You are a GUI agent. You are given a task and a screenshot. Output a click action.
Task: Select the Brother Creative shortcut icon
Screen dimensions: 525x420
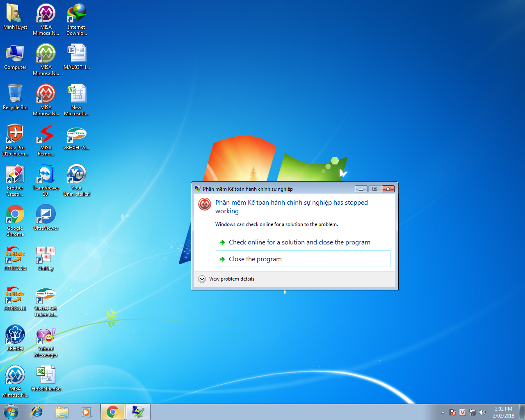point(15,180)
